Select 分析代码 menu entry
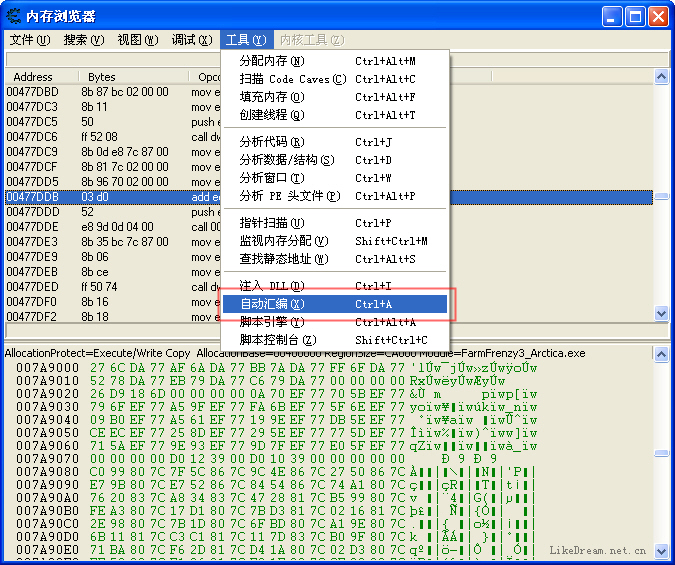 click(x=335, y=142)
